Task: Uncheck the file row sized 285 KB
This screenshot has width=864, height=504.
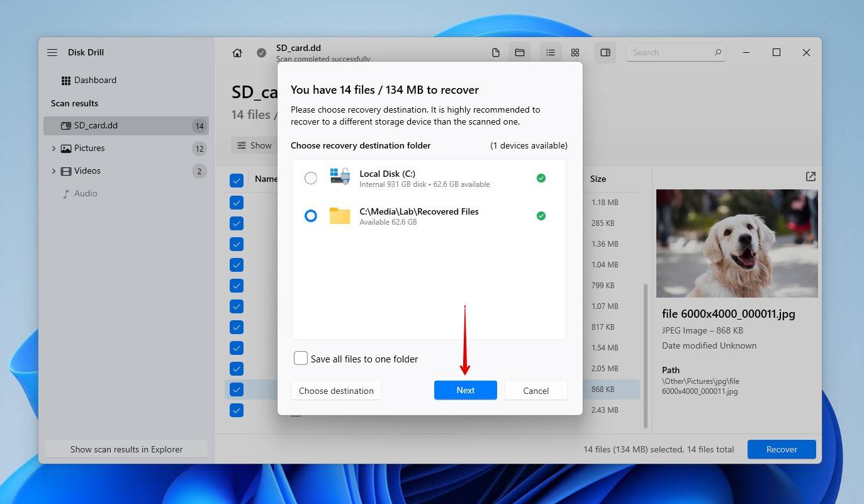Action: click(x=237, y=223)
